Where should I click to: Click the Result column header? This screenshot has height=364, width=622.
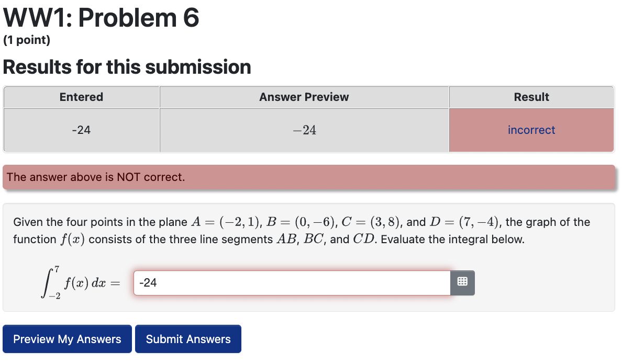[531, 97]
